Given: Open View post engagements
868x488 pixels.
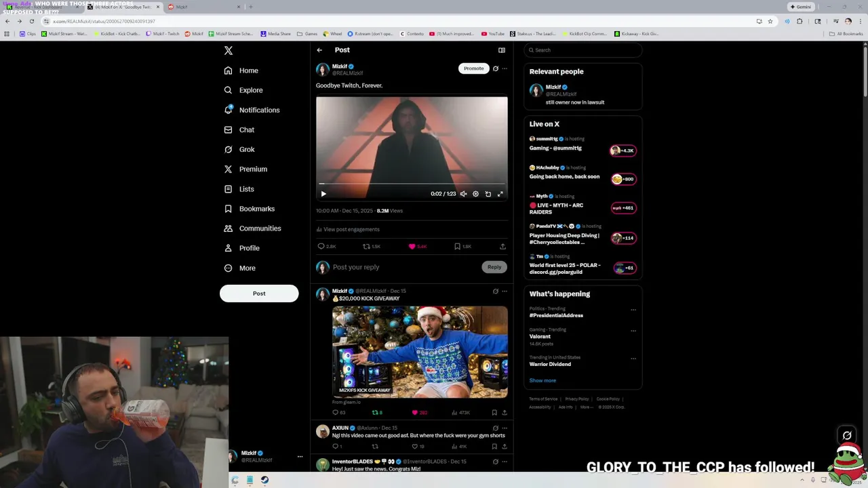Looking at the screenshot, I should (348, 229).
